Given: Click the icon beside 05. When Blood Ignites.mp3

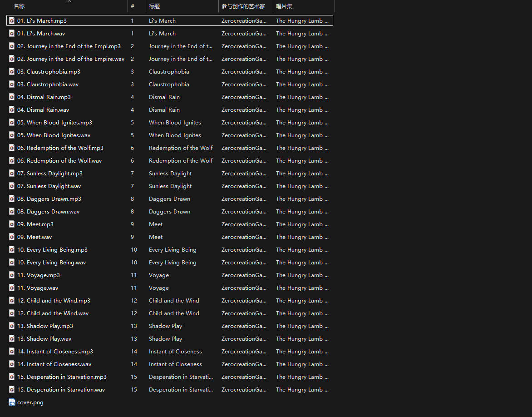Looking at the screenshot, I should coord(12,122).
